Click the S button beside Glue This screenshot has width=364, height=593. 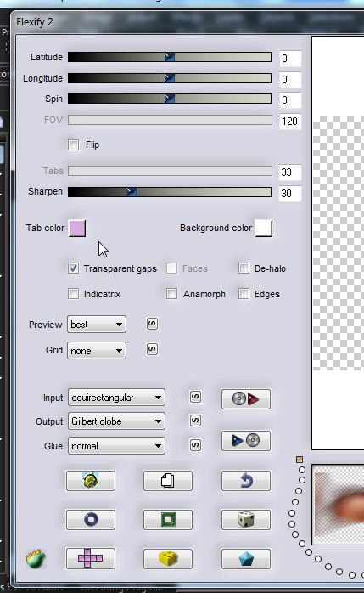(195, 445)
